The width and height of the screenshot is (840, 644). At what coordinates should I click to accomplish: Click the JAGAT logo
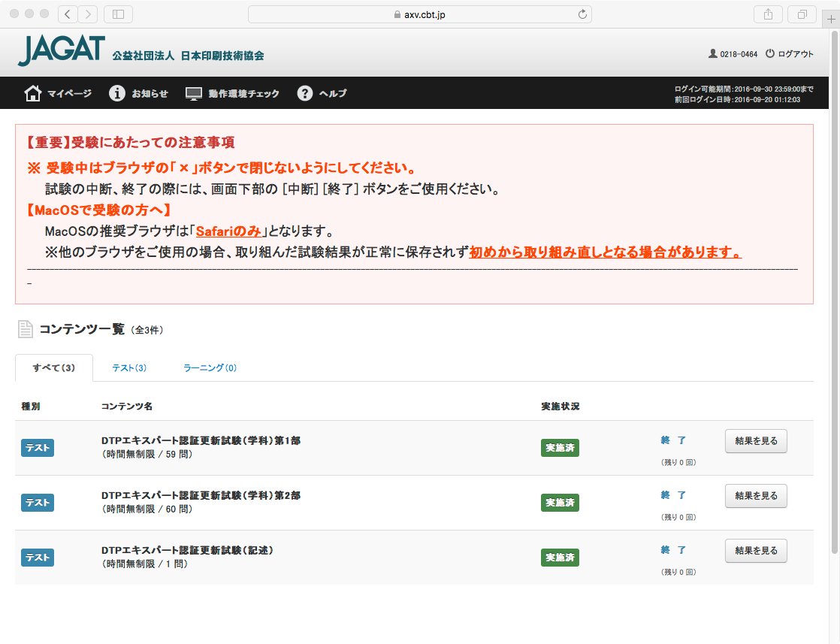62,51
